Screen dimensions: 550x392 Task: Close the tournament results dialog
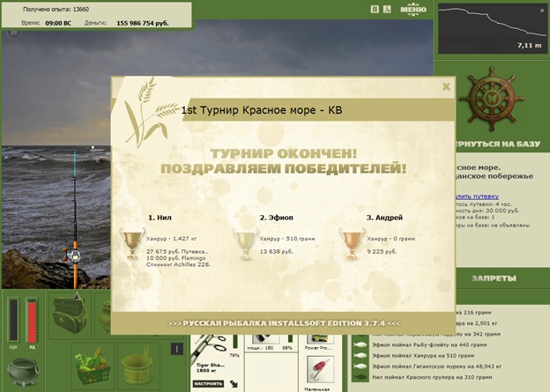(446, 86)
